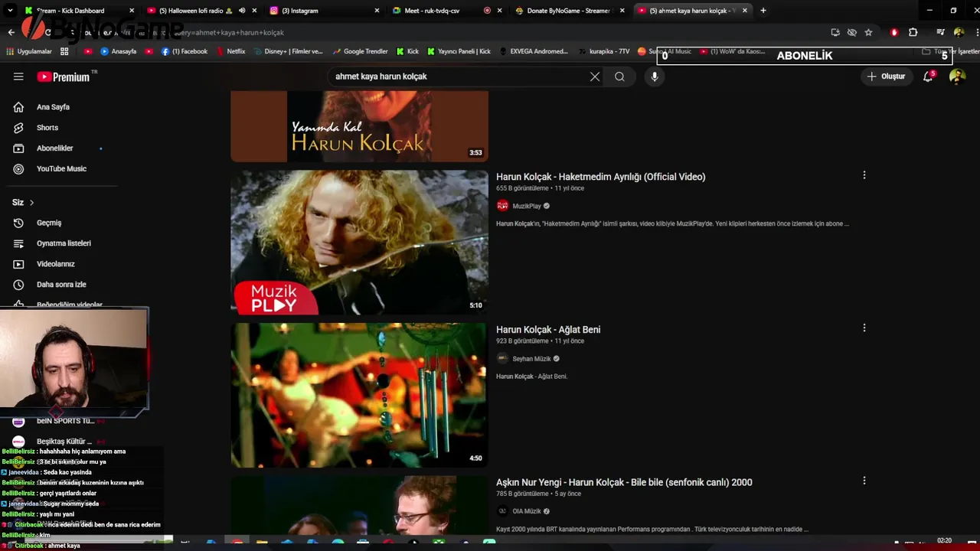This screenshot has width=980, height=551.
Task: Open Daha sonra izle in the sidebar
Action: (61, 285)
